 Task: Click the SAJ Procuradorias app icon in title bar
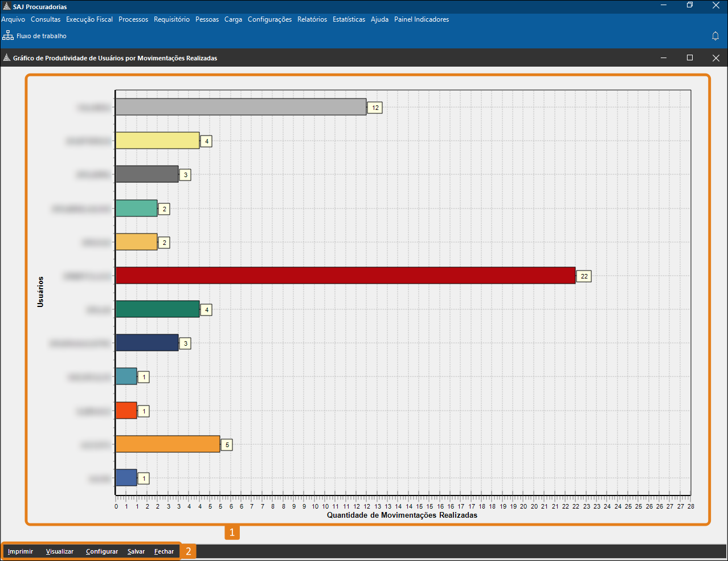[x=7, y=6]
